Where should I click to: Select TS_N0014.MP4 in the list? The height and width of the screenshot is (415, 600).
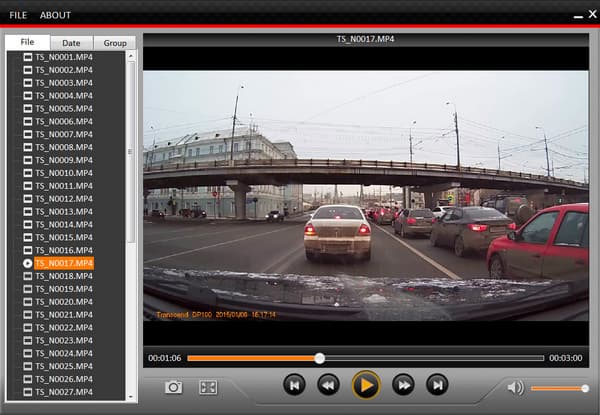pyautogui.click(x=64, y=225)
